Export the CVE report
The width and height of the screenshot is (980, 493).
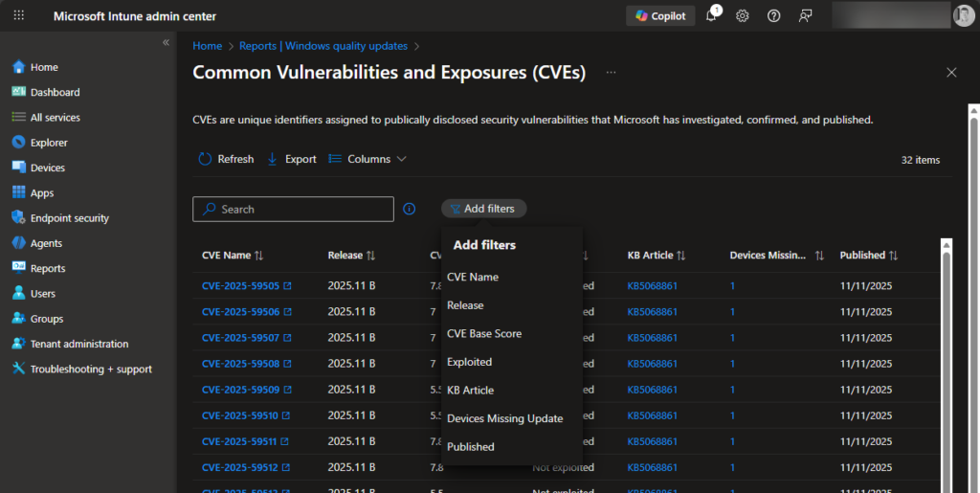(x=291, y=159)
